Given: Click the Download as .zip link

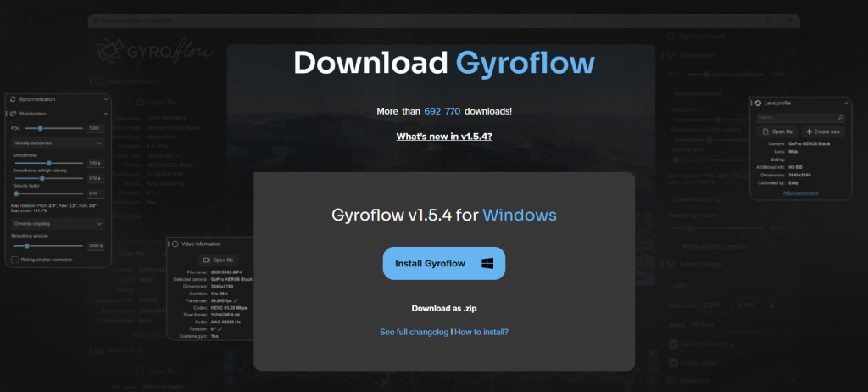Looking at the screenshot, I should (x=444, y=308).
